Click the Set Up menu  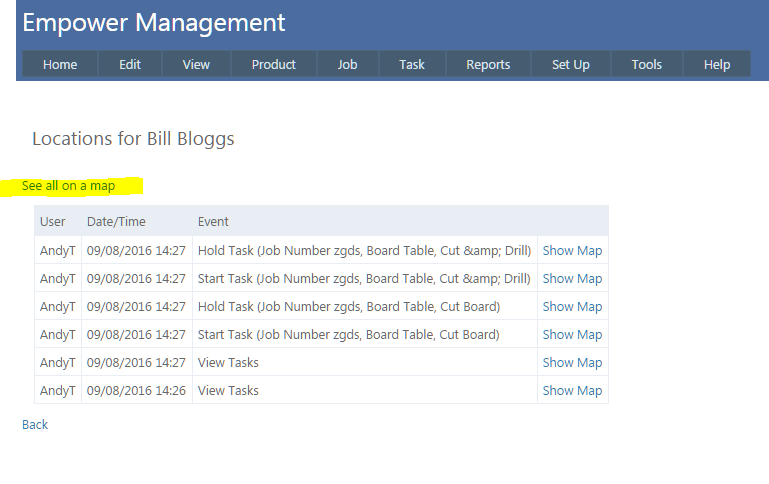point(570,64)
